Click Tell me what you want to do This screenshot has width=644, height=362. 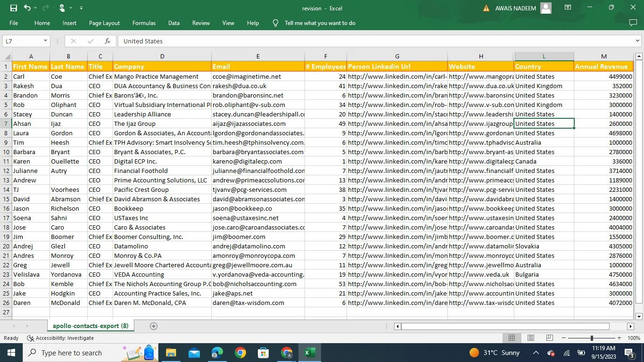(x=320, y=23)
